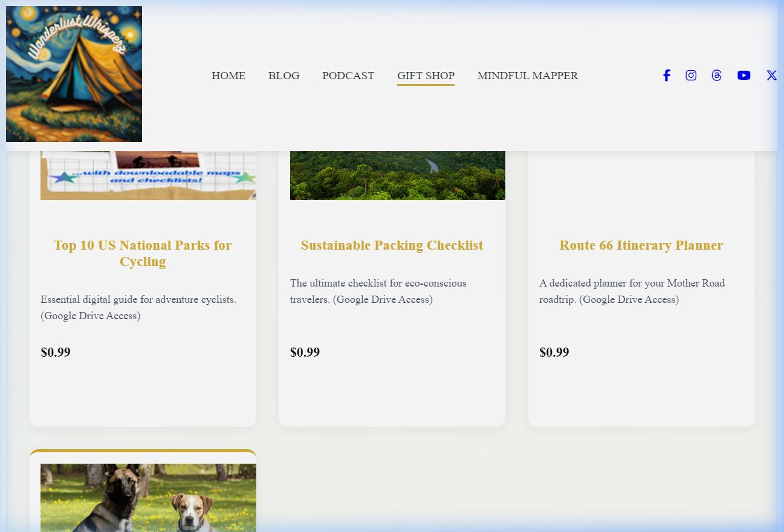
Task: Navigate to the Podcast page
Action: click(x=348, y=76)
